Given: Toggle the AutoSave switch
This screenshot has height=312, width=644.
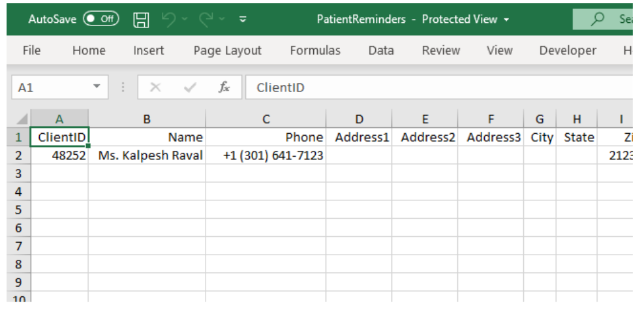Looking at the screenshot, I should [101, 19].
